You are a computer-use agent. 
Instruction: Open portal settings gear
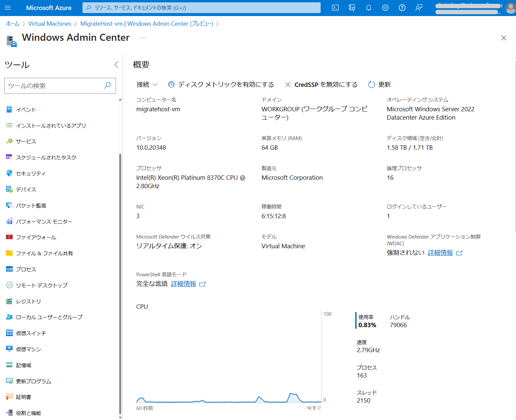click(x=385, y=8)
